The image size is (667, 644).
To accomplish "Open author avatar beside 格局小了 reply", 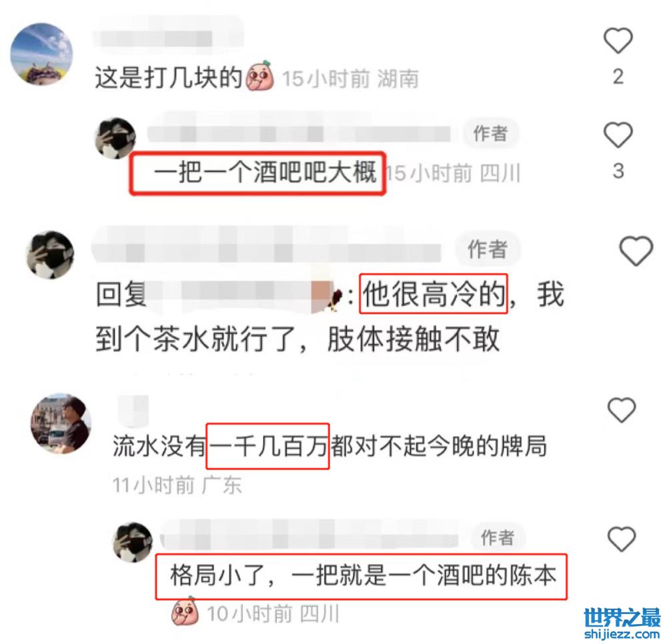I will [x=132, y=543].
